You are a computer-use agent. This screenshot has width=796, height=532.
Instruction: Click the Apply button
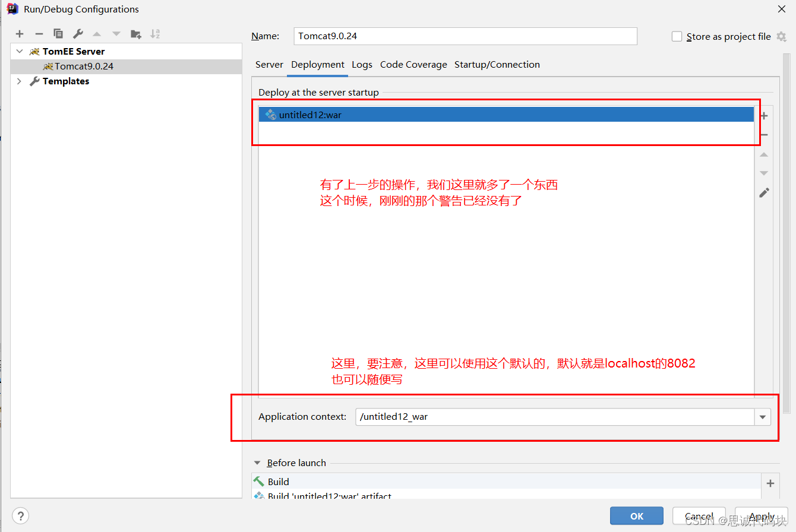(762, 516)
